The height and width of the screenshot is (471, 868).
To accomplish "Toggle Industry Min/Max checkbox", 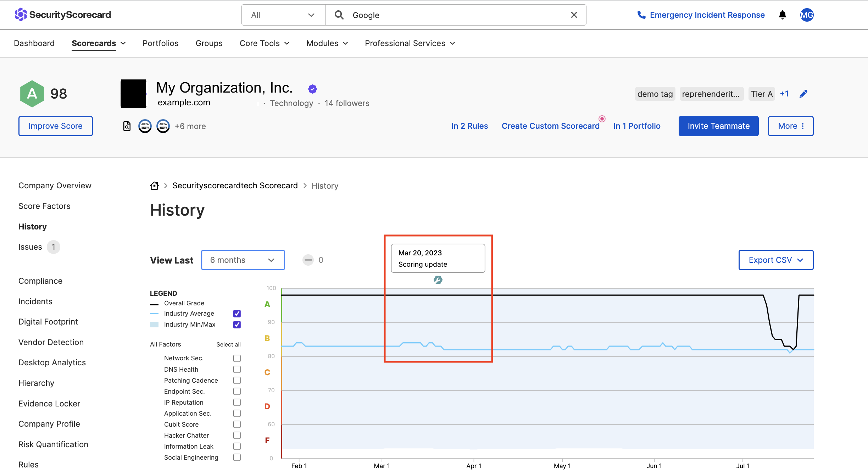I will click(x=237, y=325).
